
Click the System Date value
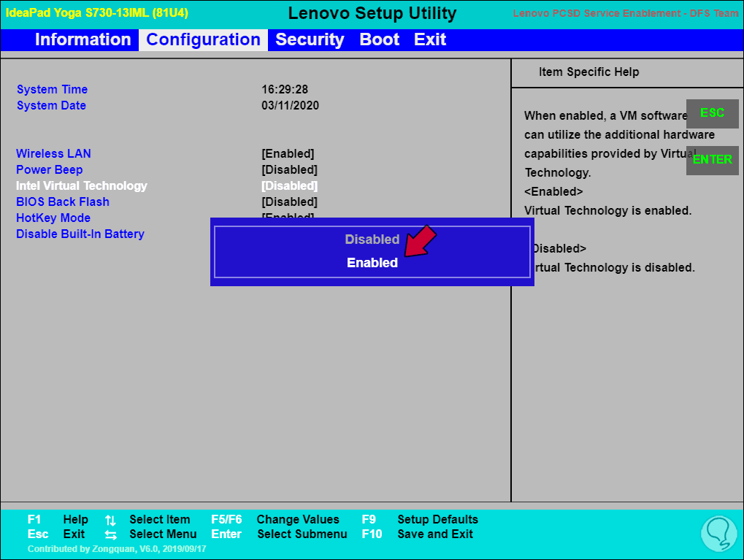(290, 105)
